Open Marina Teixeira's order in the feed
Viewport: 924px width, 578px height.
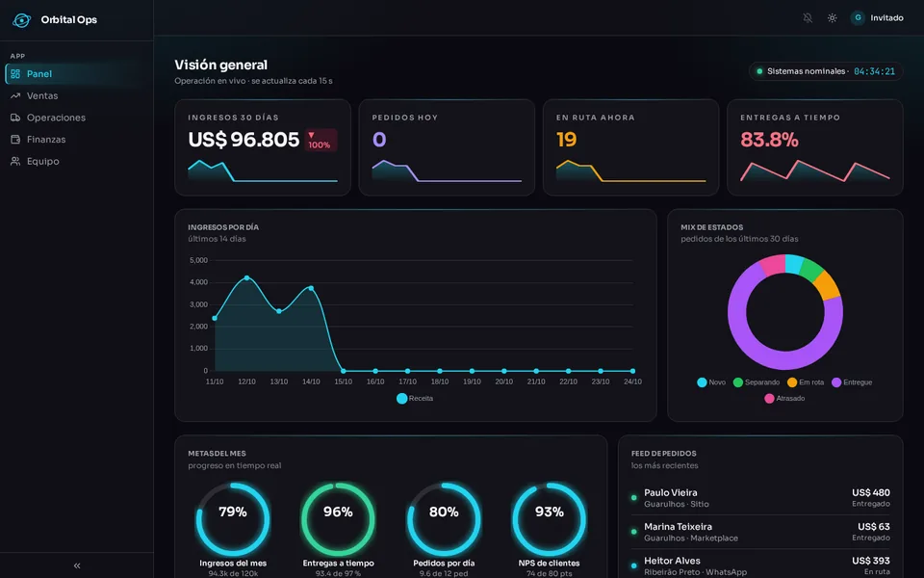[760, 532]
